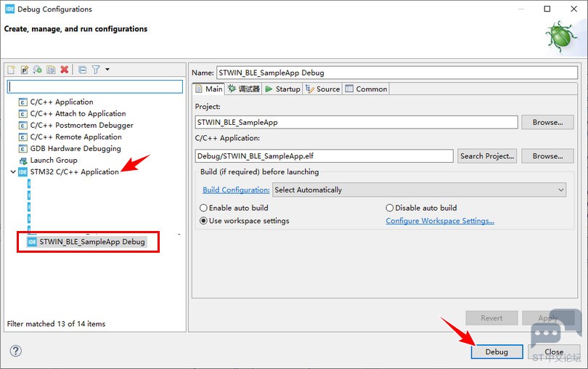Open the Source tab
Screen dimensions: 588x369
322,89
